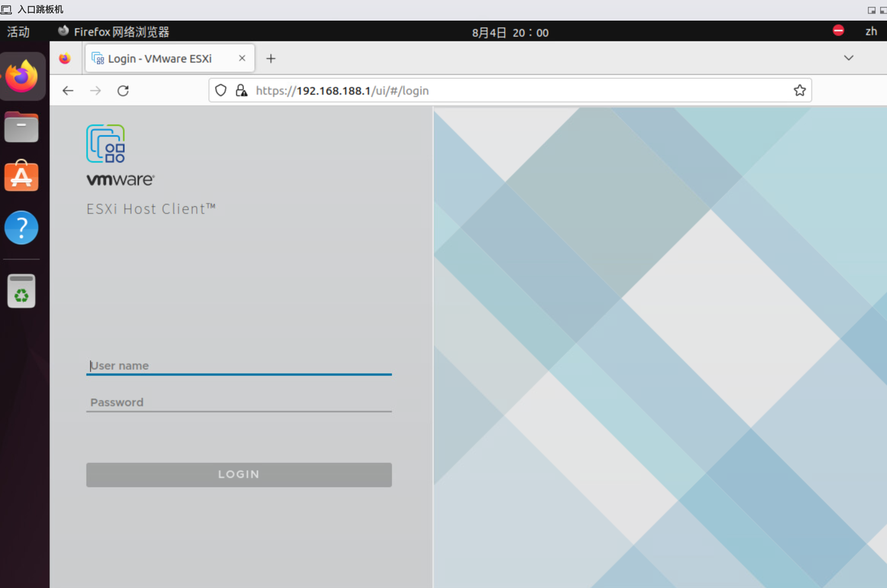Focus the User name field
This screenshot has width=887, height=588.
239,366
